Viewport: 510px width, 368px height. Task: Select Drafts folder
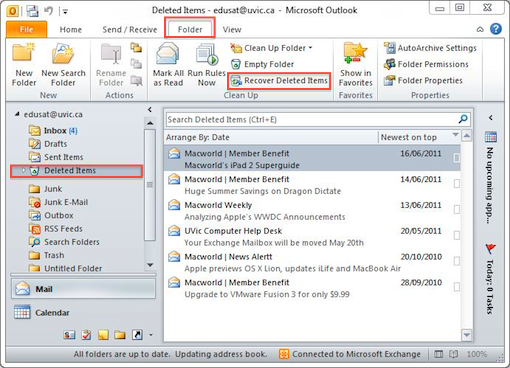tap(48, 144)
